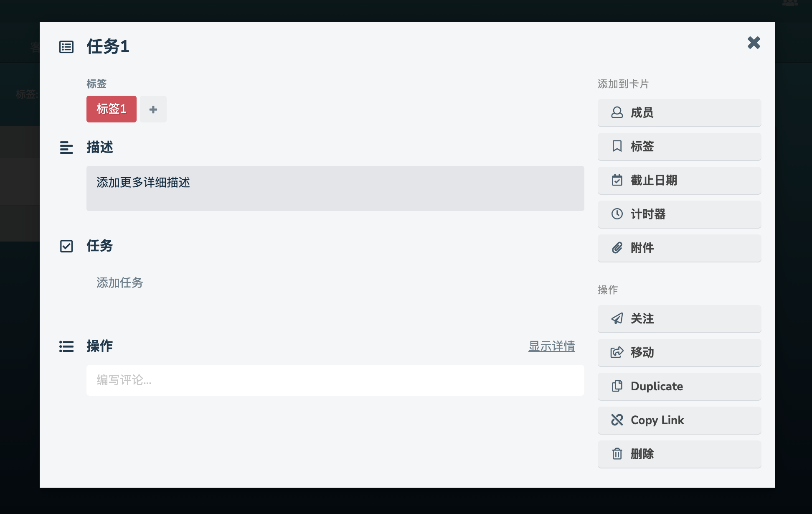Click the Copy Link chain icon

[x=617, y=420]
